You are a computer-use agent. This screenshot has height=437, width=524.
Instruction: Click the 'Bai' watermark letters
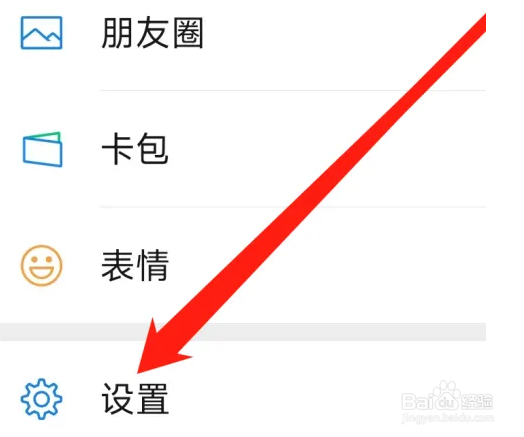coord(416,402)
